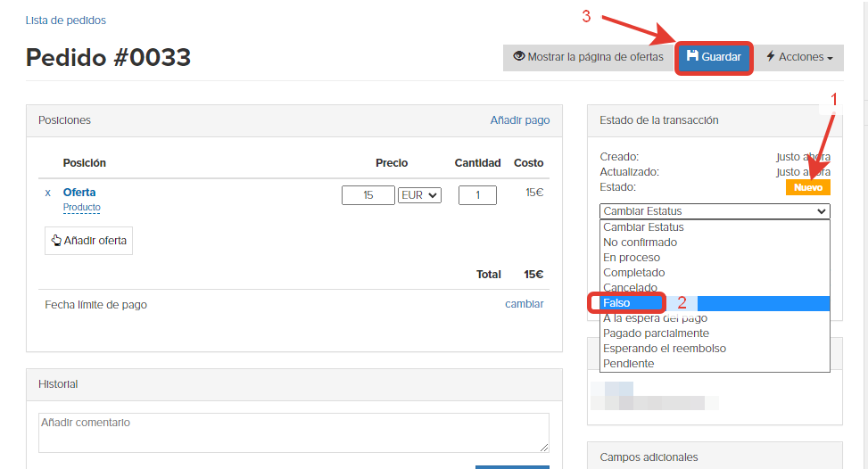868x469 pixels.
Task: Click the Historial panel header
Action: 294,384
